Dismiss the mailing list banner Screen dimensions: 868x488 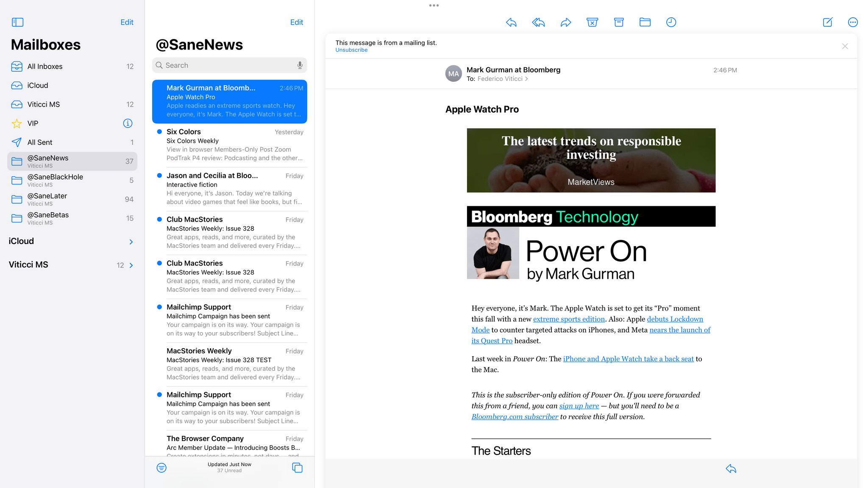845,46
